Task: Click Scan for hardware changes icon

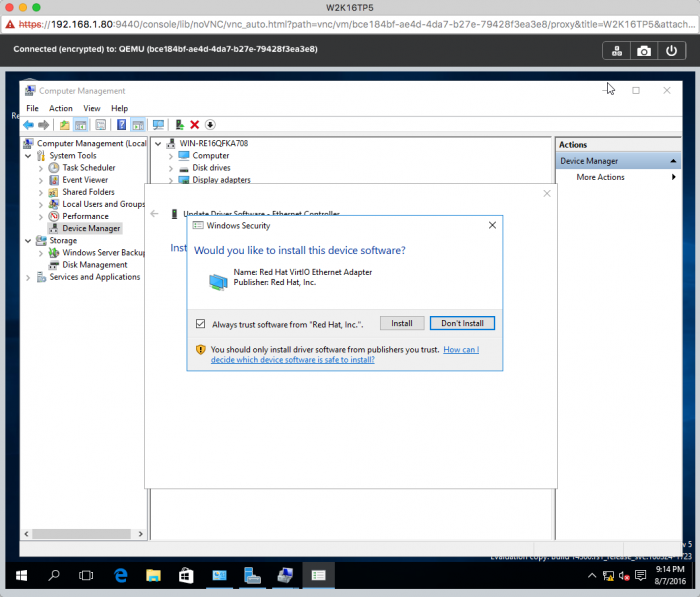Action: 158,125
